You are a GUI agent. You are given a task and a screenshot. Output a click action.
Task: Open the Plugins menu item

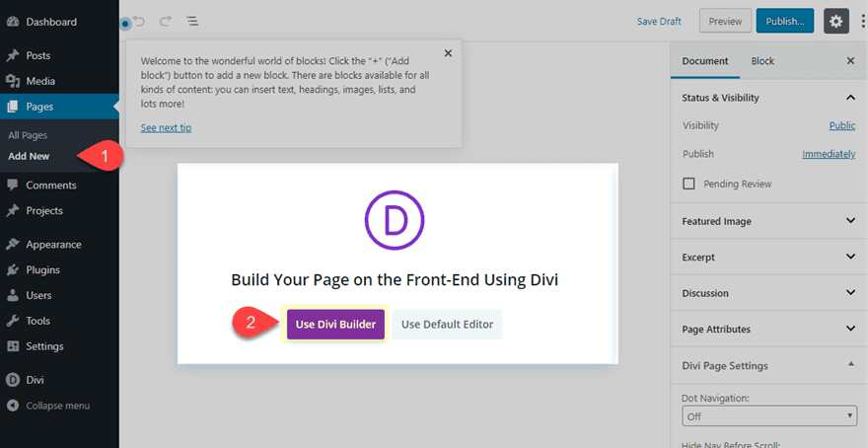pyautogui.click(x=42, y=269)
